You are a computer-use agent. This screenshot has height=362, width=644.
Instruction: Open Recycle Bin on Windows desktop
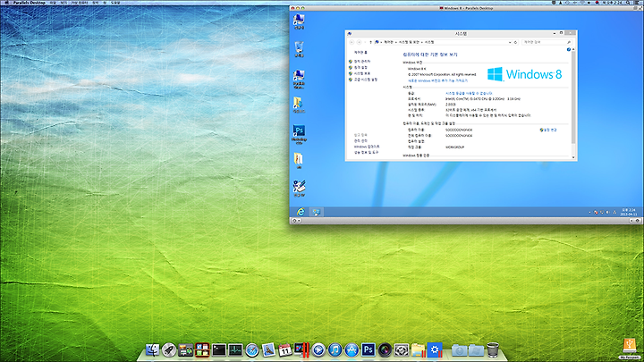coord(299,49)
